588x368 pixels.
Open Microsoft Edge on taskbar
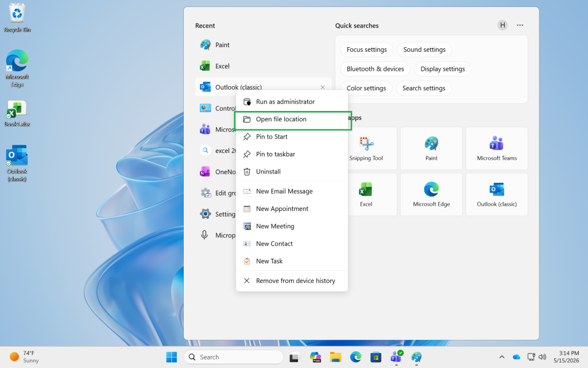355,357
